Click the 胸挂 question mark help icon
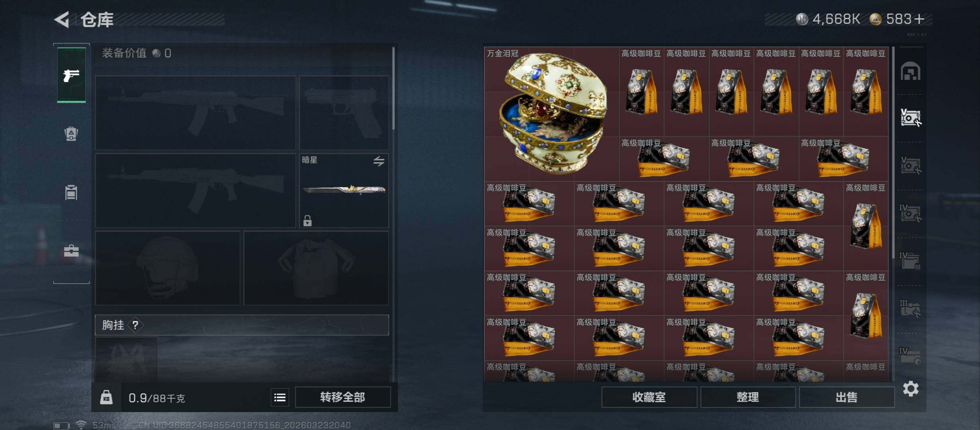Viewport: 980px width, 430px height. (x=135, y=325)
